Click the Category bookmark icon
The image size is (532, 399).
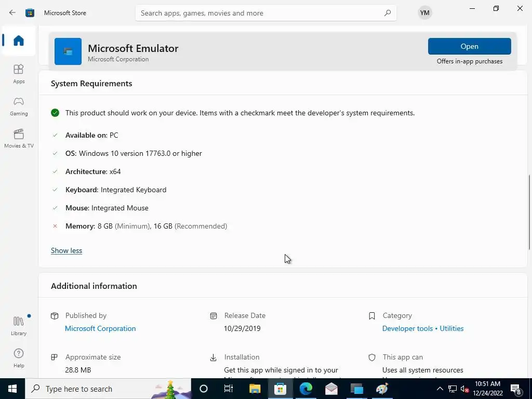pos(372,316)
